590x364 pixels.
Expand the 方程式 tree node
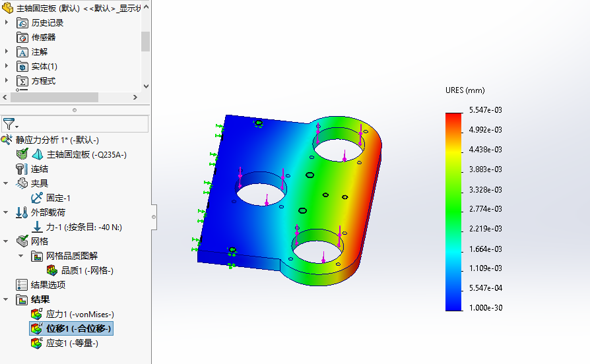click(x=6, y=80)
